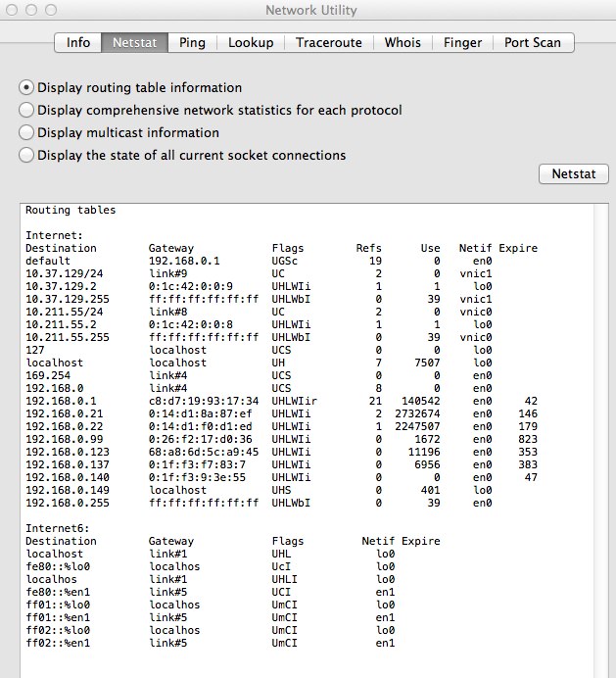The height and width of the screenshot is (678, 616).
Task: Click gateway link#9
Action: 168,273
